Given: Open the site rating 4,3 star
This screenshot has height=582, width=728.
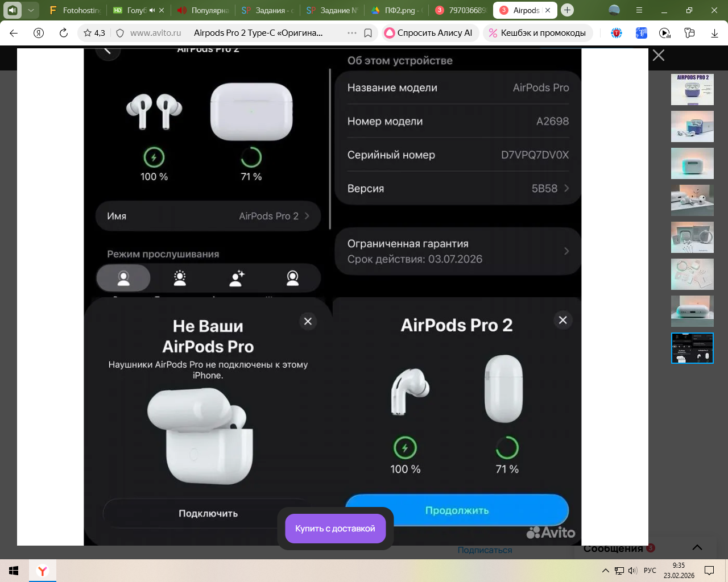Looking at the screenshot, I should 94,33.
